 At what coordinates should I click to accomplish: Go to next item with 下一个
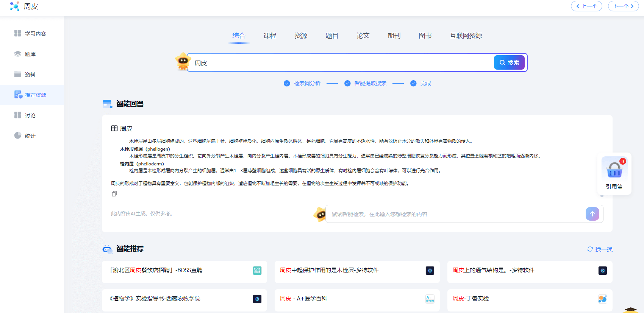click(x=623, y=6)
